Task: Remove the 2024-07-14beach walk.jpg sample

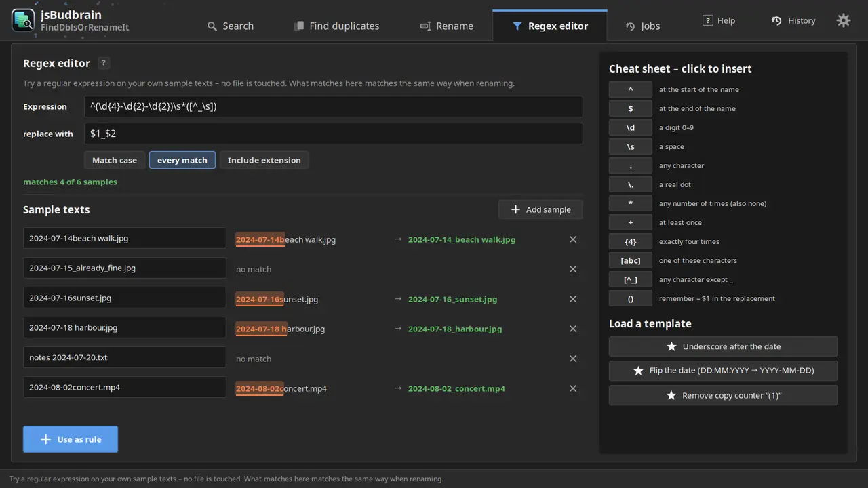Action: 573,239
